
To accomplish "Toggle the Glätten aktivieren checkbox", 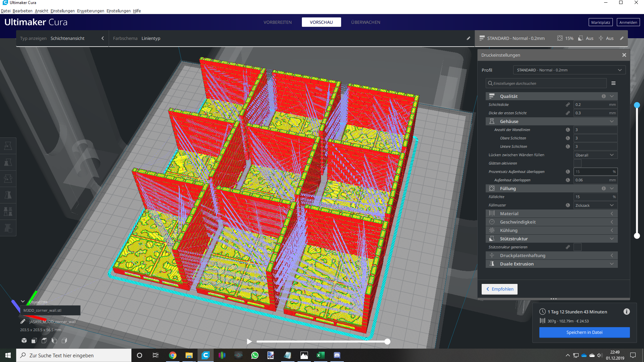I will pyautogui.click(x=578, y=163).
